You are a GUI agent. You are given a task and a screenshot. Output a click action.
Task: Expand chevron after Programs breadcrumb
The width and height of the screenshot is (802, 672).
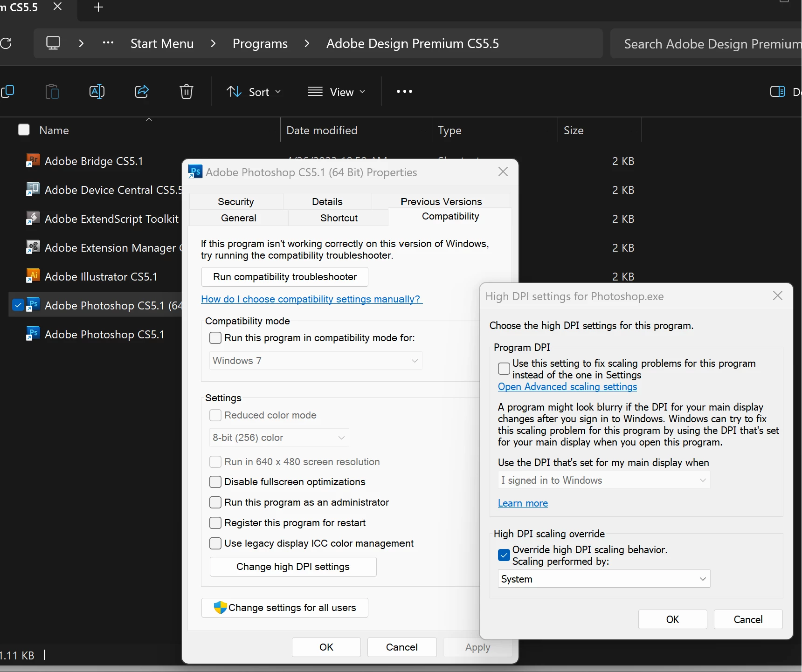click(x=307, y=43)
